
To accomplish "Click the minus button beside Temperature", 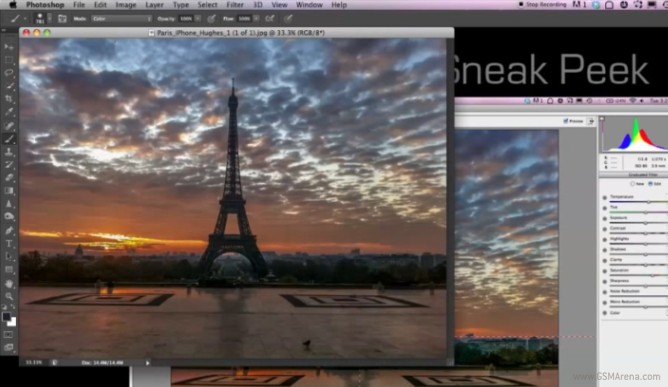I will click(x=605, y=198).
